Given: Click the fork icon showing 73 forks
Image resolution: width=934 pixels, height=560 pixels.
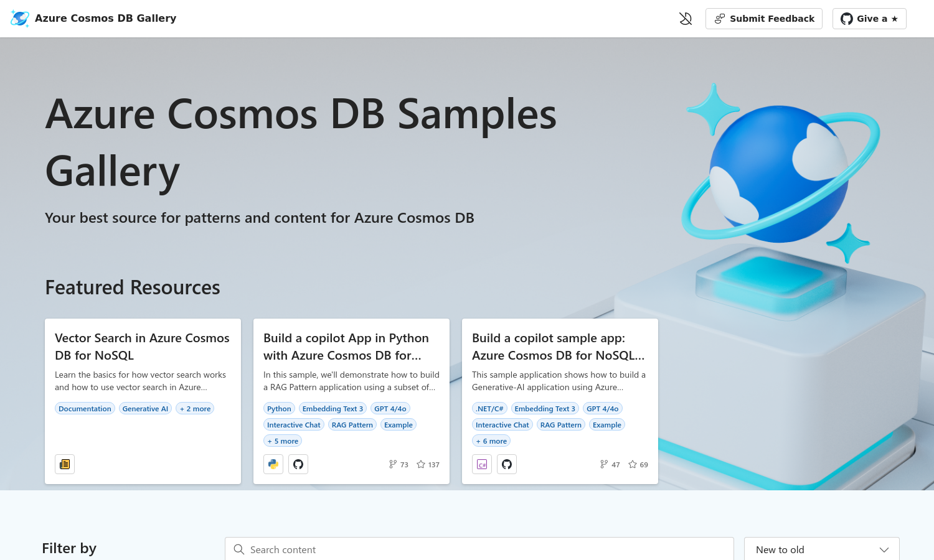Looking at the screenshot, I should pyautogui.click(x=393, y=464).
